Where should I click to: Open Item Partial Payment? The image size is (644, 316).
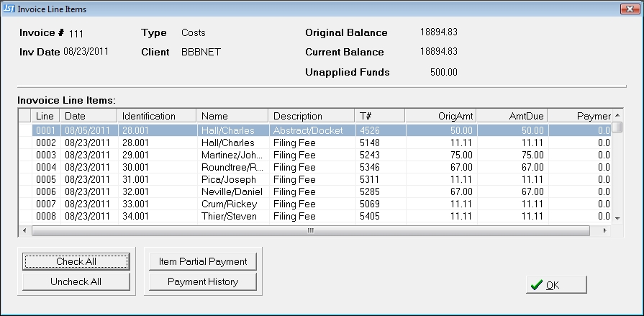pyautogui.click(x=203, y=261)
